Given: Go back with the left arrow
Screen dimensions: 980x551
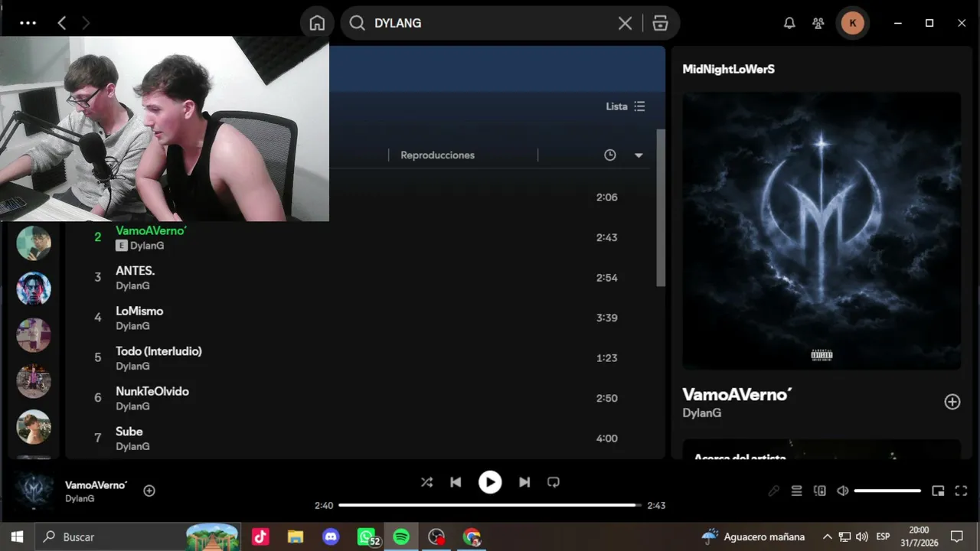Looking at the screenshot, I should (62, 23).
